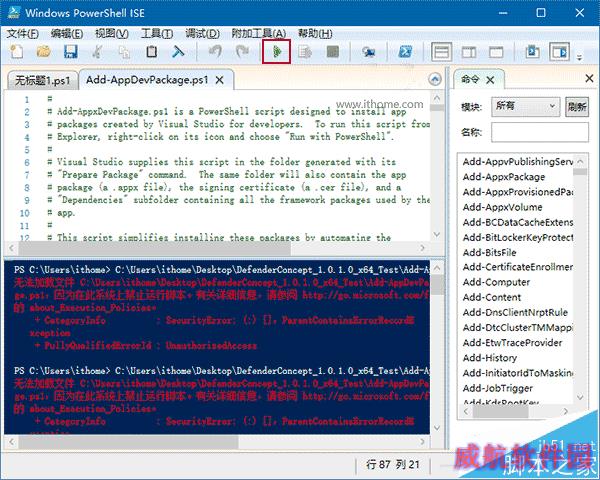The height and width of the screenshot is (480, 600).
Task: Click command list horizontal scrollbar thumb
Action: (501, 411)
